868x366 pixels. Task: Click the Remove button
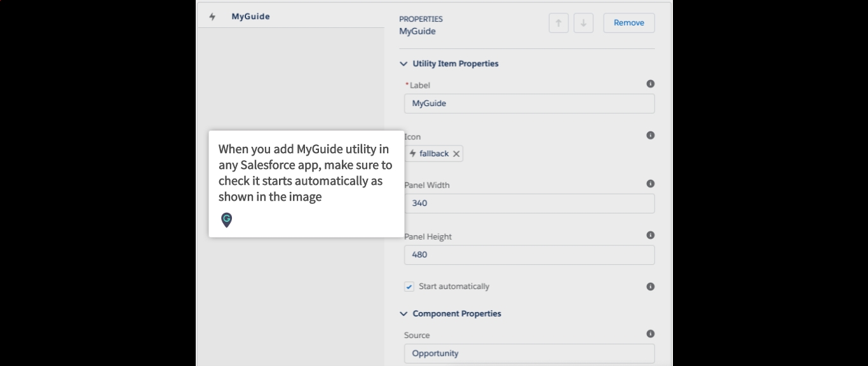(629, 23)
